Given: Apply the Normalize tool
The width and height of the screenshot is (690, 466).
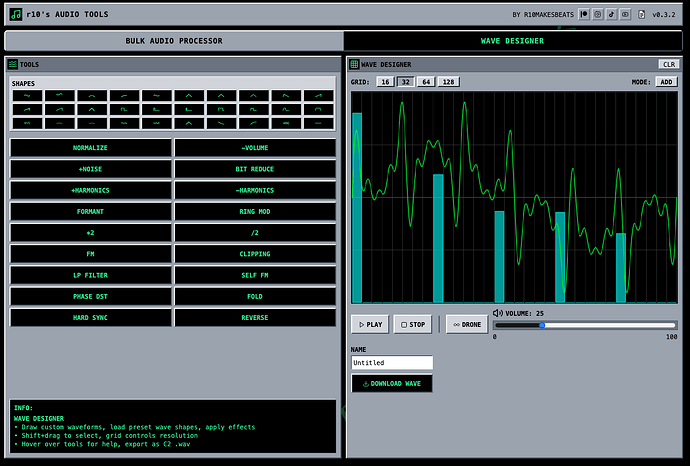Looking at the screenshot, I should pos(90,148).
